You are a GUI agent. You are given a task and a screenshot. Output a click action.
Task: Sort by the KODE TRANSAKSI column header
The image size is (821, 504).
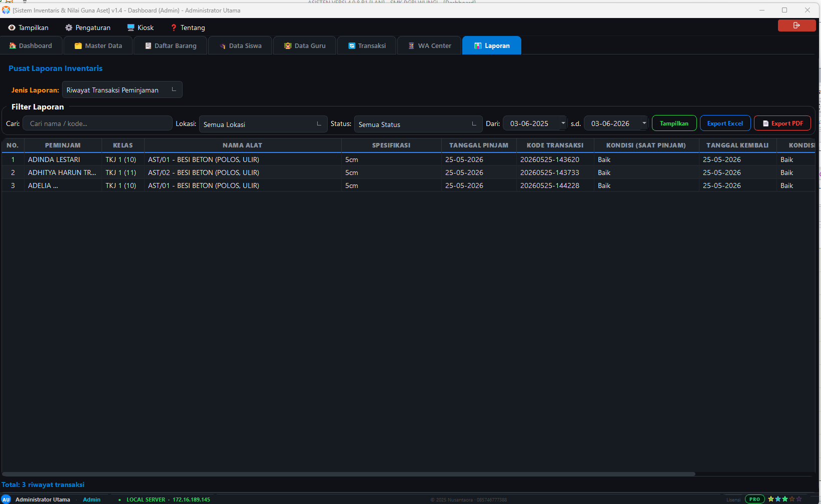click(x=555, y=145)
